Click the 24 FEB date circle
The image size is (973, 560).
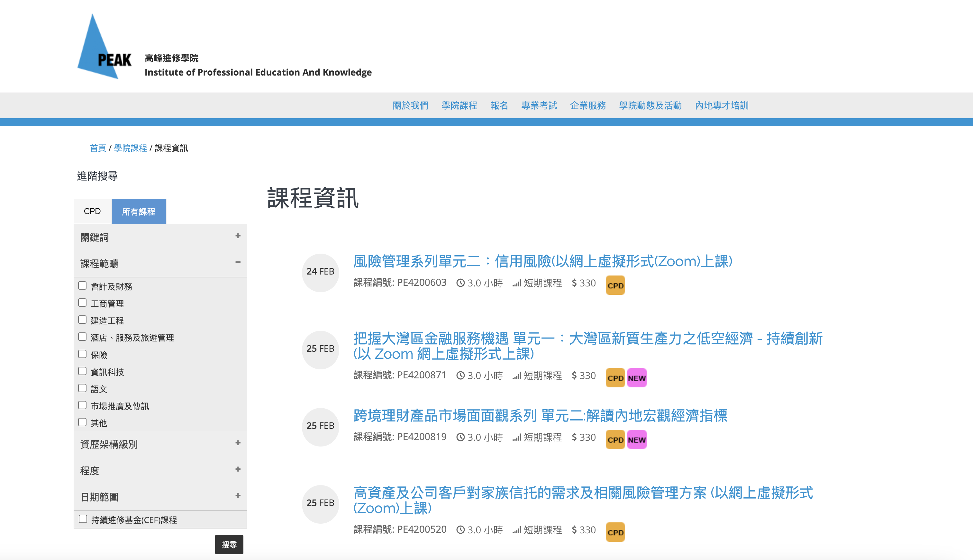pos(320,272)
